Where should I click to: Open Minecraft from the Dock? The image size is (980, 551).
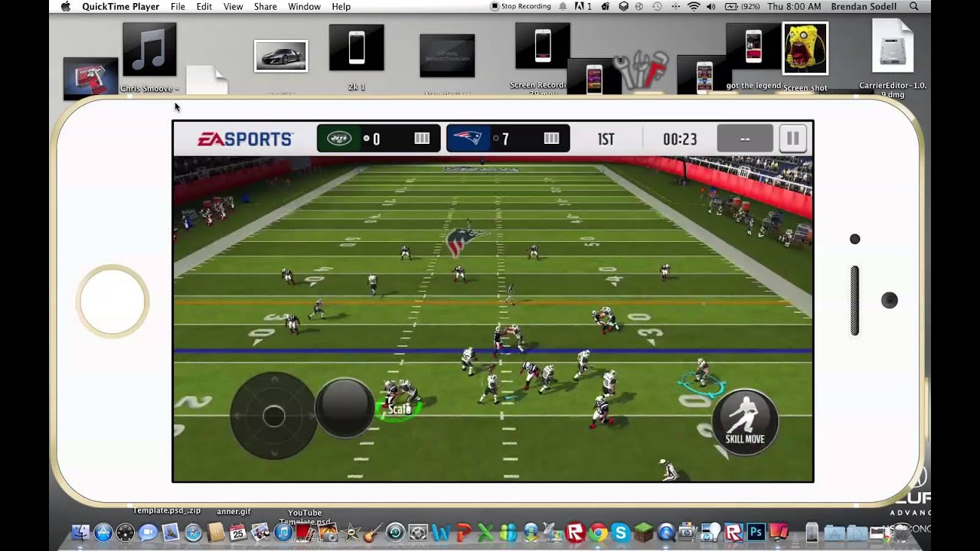coord(643,533)
